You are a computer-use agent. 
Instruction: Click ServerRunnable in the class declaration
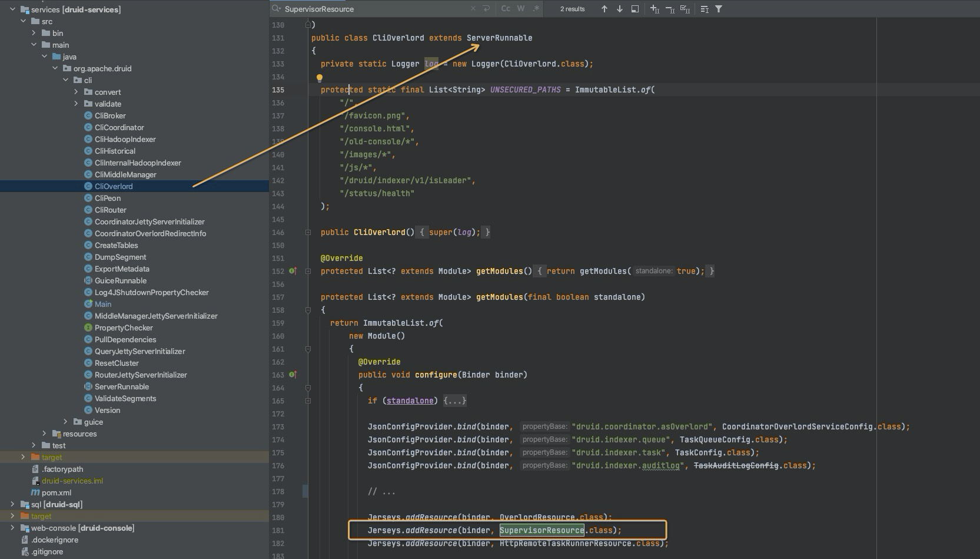pyautogui.click(x=499, y=38)
